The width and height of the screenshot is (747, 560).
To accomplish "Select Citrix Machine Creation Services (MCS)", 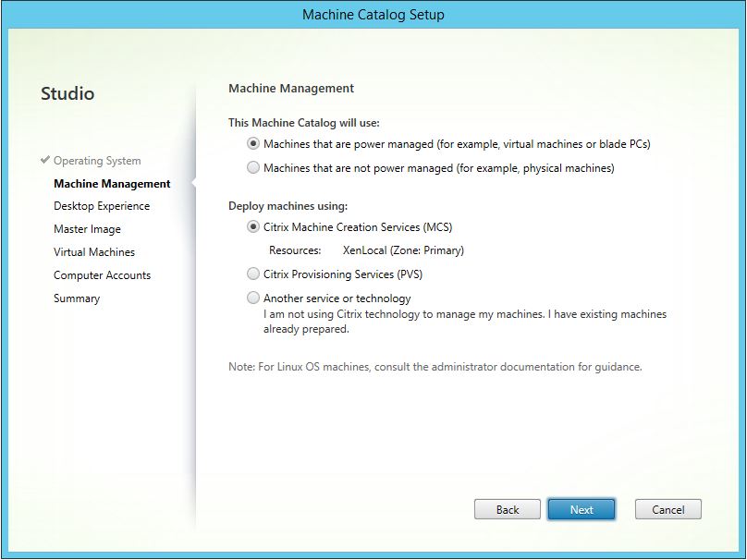I will click(x=253, y=227).
